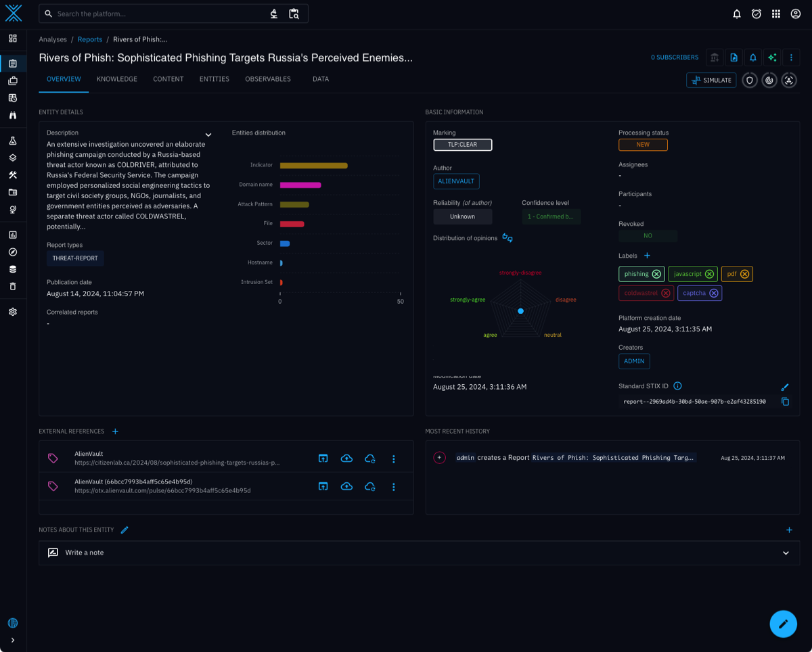Open settings gear in left sidebar
Viewport: 812px width, 652px height.
click(13, 312)
